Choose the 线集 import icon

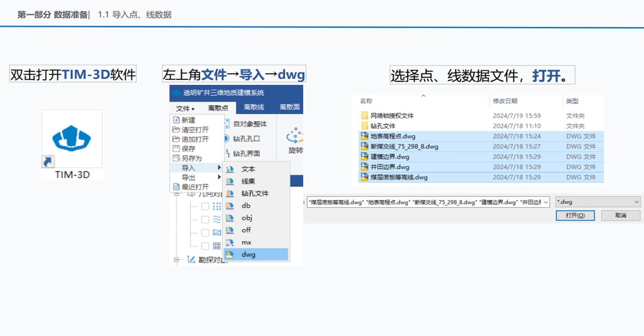230,181
